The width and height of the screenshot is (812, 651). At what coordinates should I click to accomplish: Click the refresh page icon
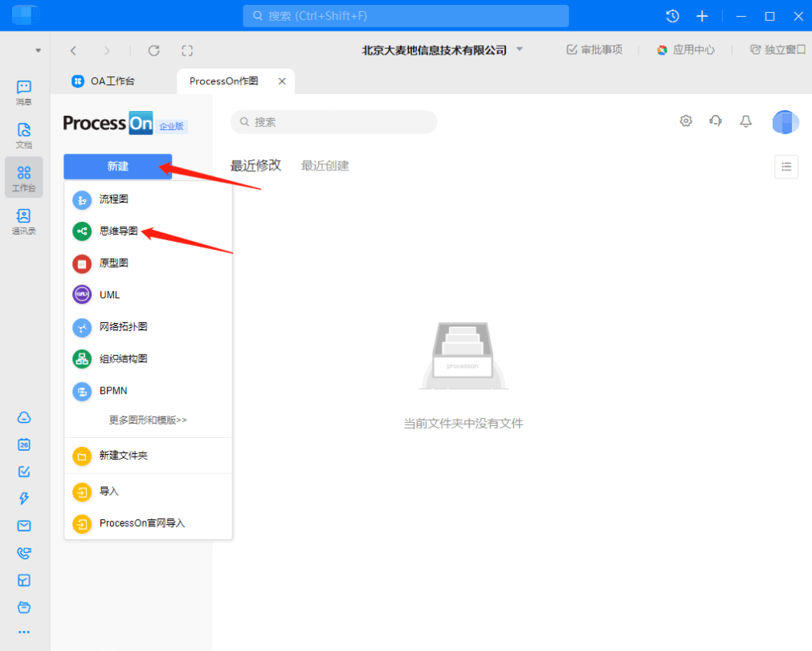pyautogui.click(x=153, y=51)
